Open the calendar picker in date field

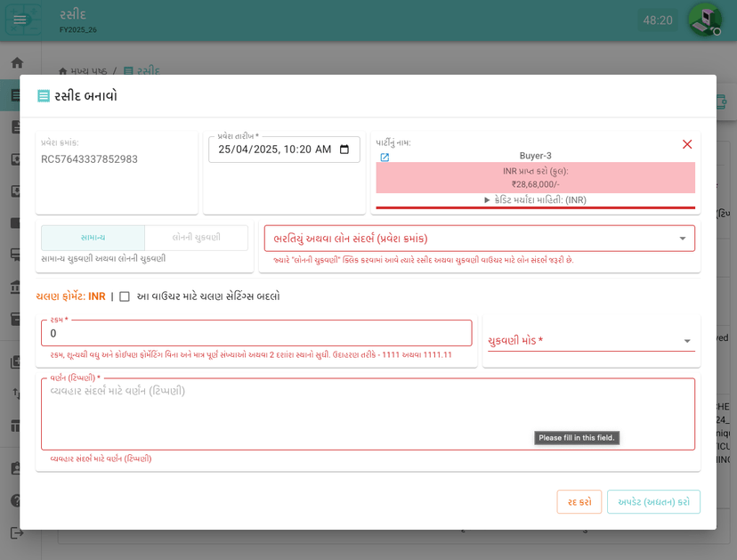(344, 150)
